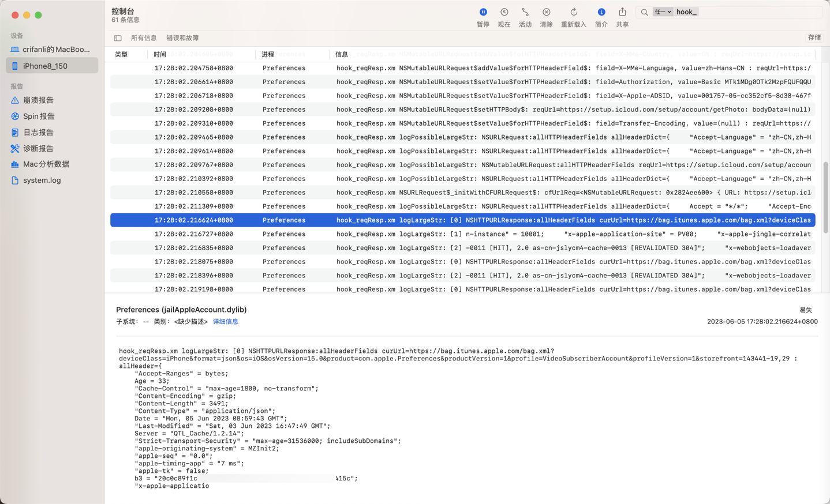Click the 存储 save button
830x504 pixels.
814,37
